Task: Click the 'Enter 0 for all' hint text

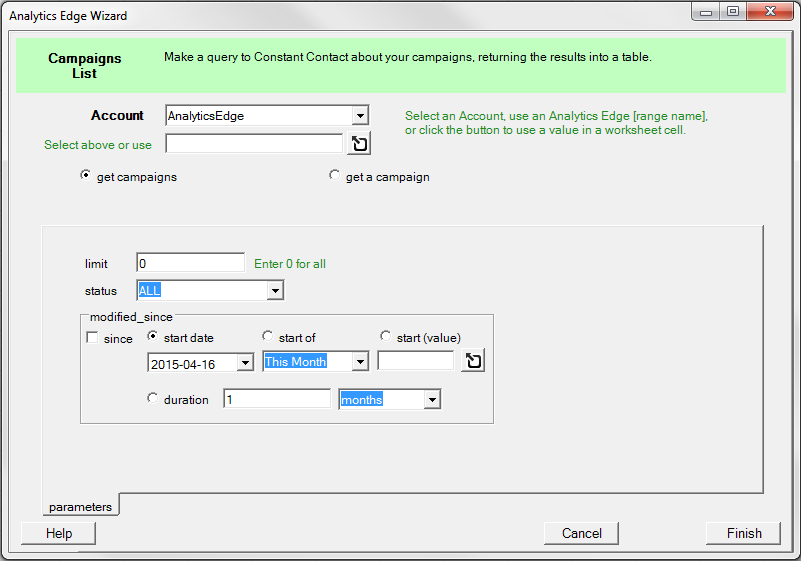Action: (x=290, y=264)
